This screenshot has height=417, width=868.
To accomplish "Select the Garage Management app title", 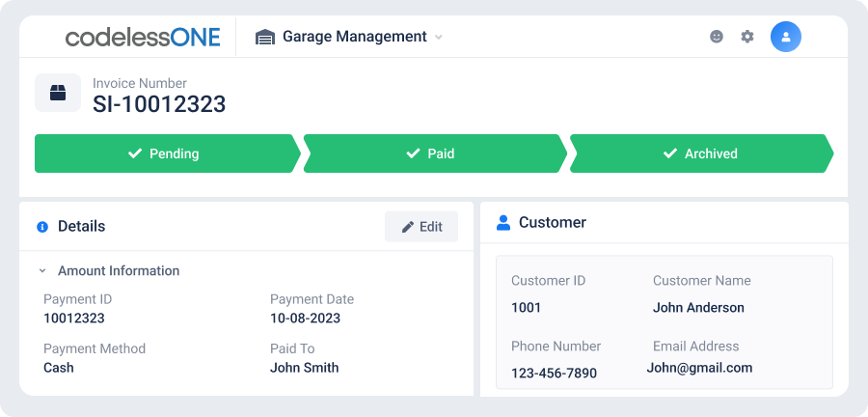I will tap(355, 37).
